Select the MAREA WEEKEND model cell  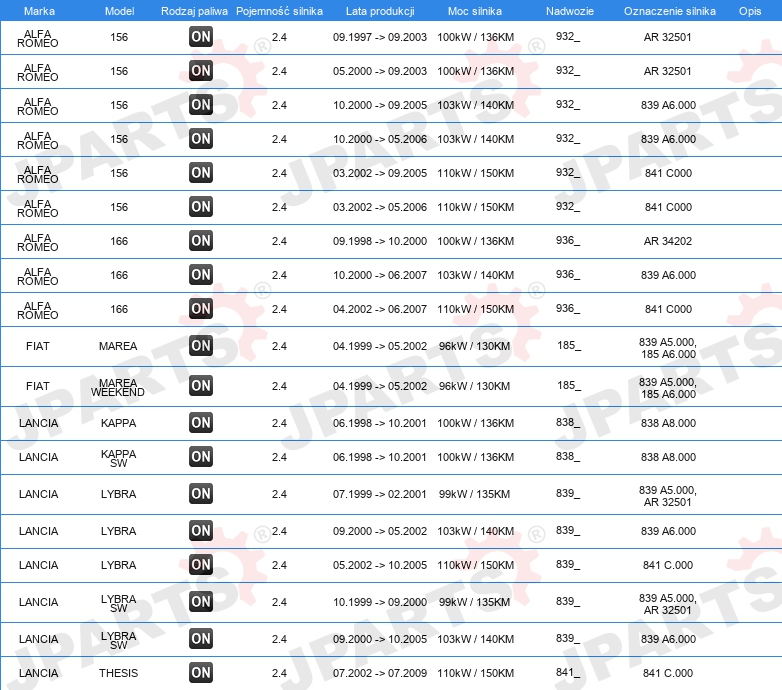click(118, 387)
